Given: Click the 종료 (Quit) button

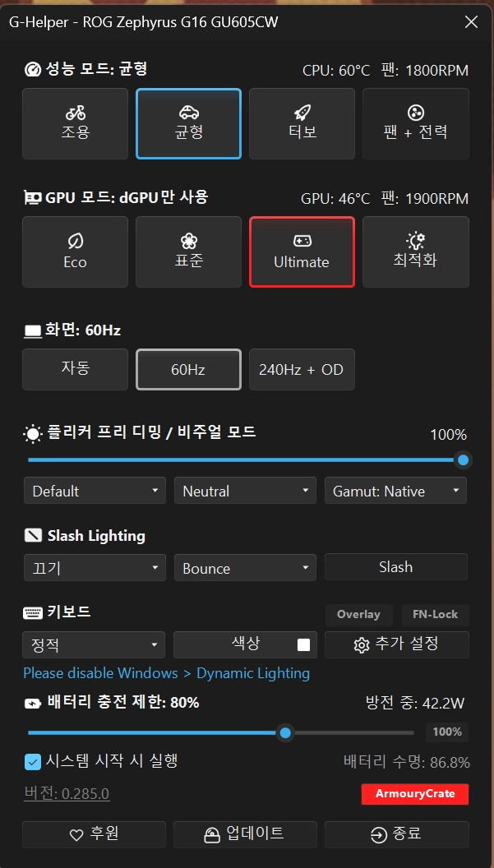Looking at the screenshot, I should point(396,834).
